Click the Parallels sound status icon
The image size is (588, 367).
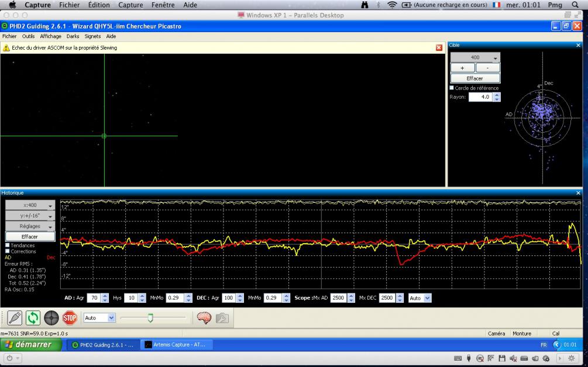coord(513,358)
